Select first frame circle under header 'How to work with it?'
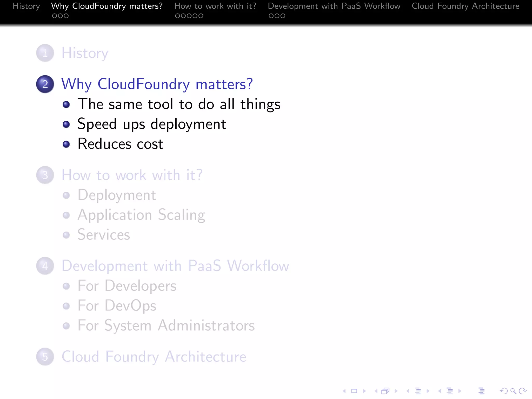The image size is (532, 399). coord(178,16)
